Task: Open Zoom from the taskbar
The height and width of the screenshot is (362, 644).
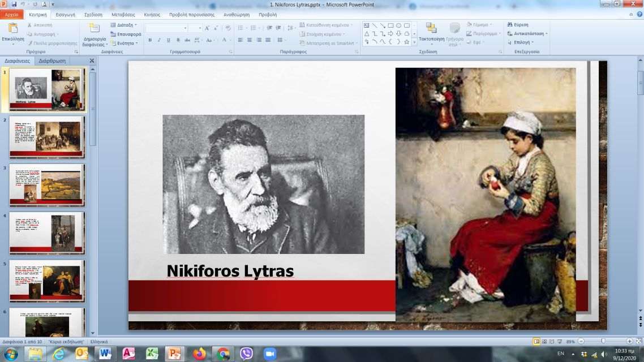Action: click(x=270, y=354)
